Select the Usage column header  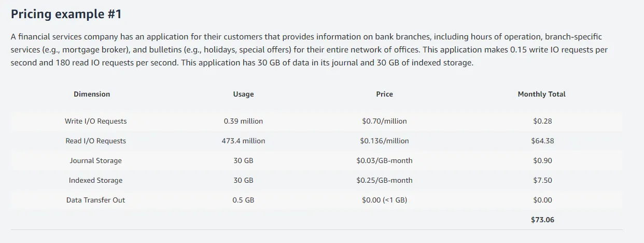(x=243, y=94)
